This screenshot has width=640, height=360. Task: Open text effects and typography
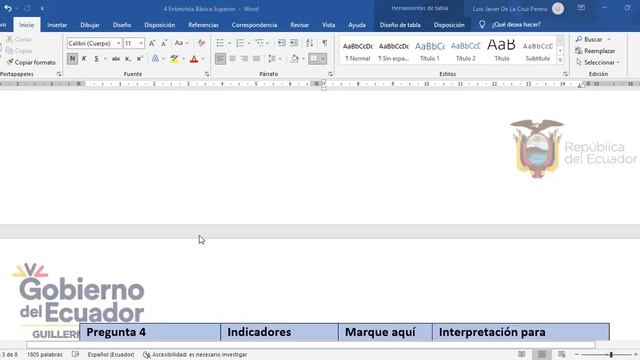(155, 59)
